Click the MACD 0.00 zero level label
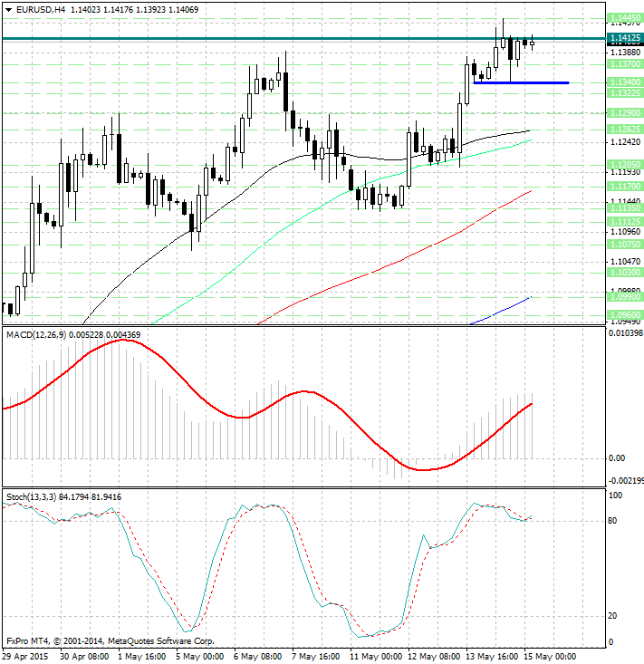Screen dimensions: 644x664 point(617,458)
